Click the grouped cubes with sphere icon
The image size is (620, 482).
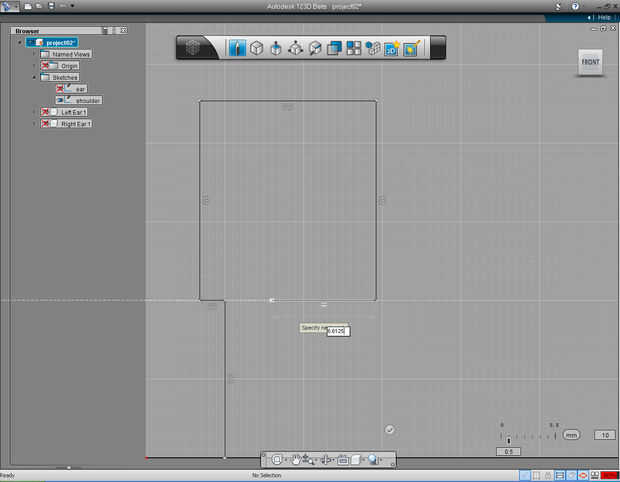point(372,49)
